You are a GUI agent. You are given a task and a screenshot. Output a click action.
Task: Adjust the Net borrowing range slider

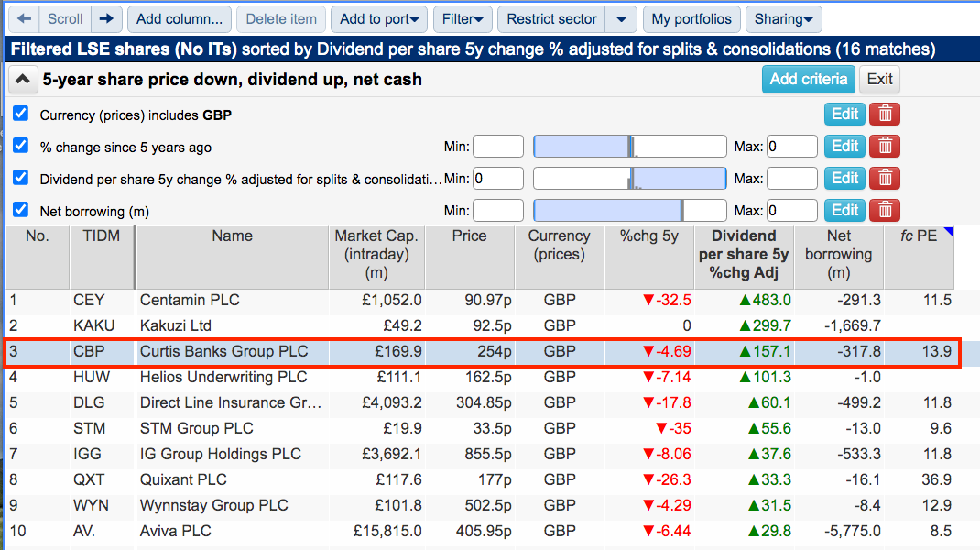pyautogui.click(x=630, y=210)
